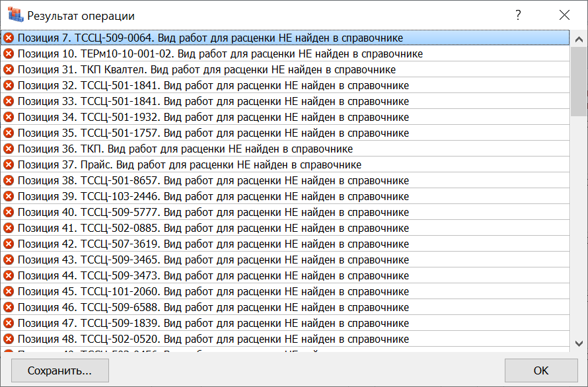
Task: Select the row Позиция 35. ТССЦ-501-1757
Action: pos(285,133)
